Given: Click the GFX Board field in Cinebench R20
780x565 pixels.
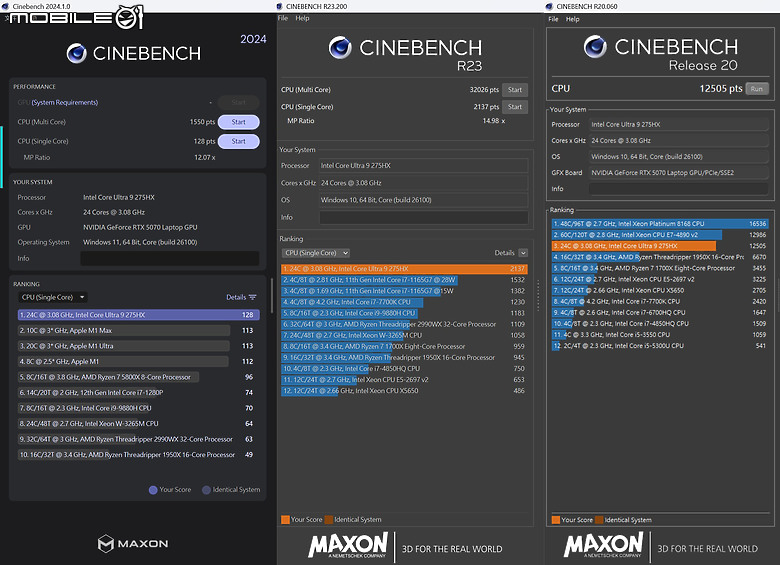Looking at the screenshot, I should click(679, 173).
